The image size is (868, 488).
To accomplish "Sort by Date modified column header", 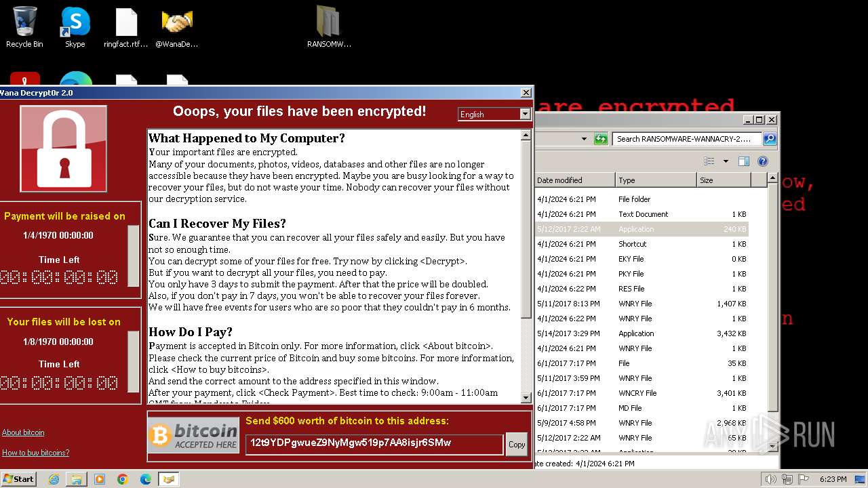I will pos(574,180).
